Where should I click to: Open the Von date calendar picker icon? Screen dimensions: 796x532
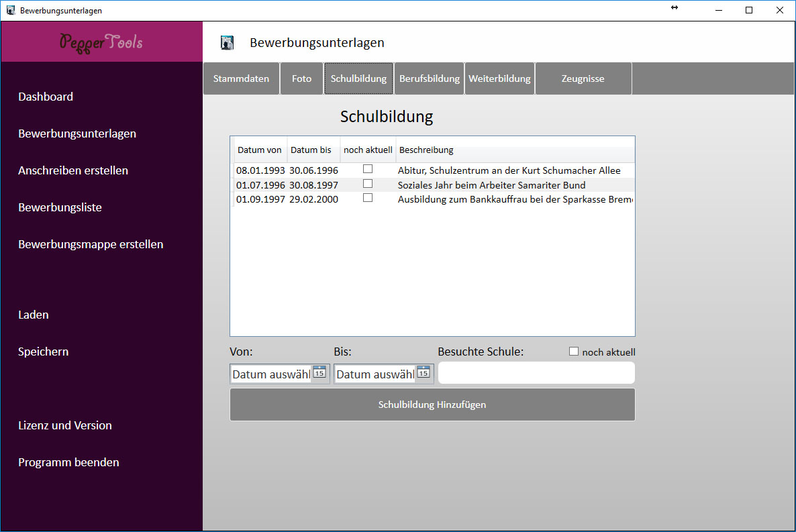319,372
